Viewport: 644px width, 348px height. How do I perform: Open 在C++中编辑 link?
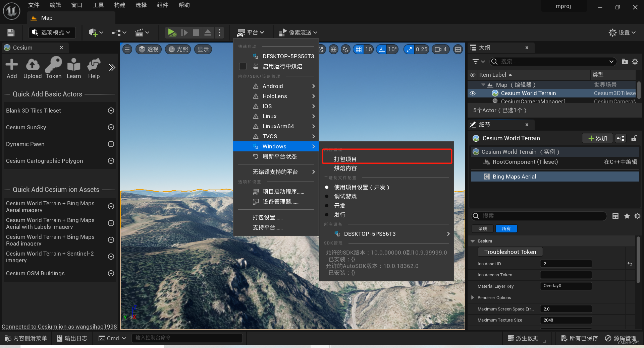[x=621, y=162]
